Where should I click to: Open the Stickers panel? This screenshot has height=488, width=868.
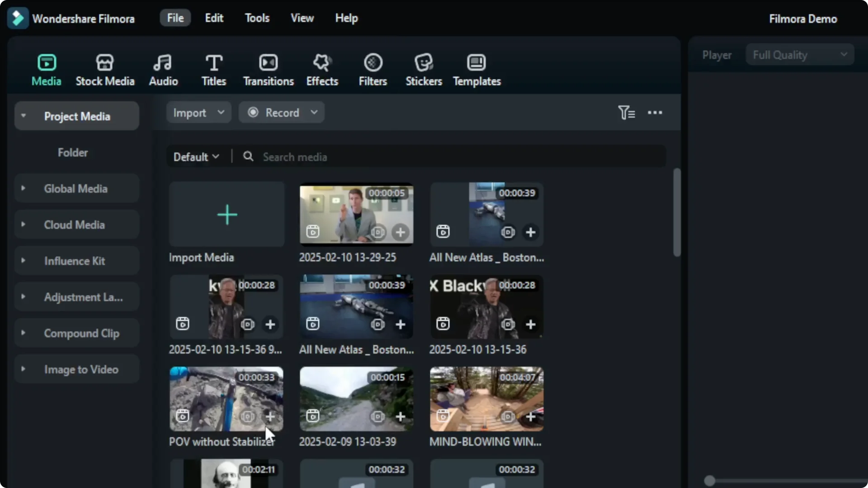424,69
